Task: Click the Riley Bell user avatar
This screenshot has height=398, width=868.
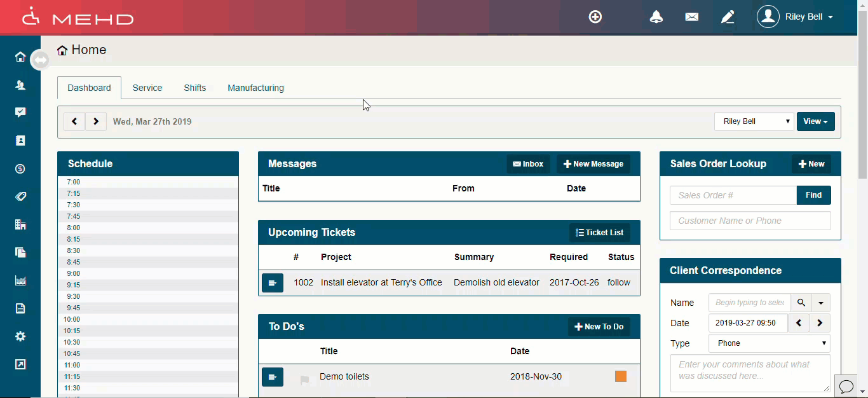Action: [x=768, y=17]
